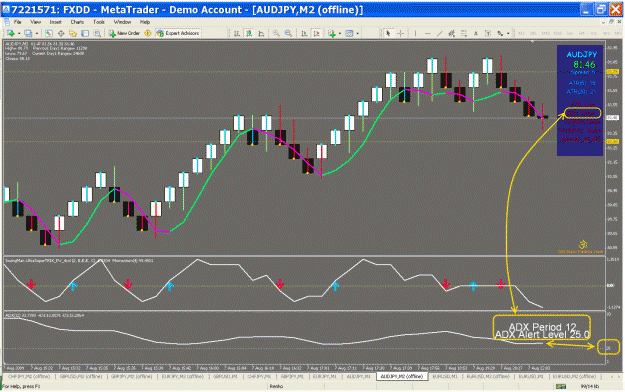Select the Text Label tool
This screenshot has height=392, width=625.
pos(487,33)
